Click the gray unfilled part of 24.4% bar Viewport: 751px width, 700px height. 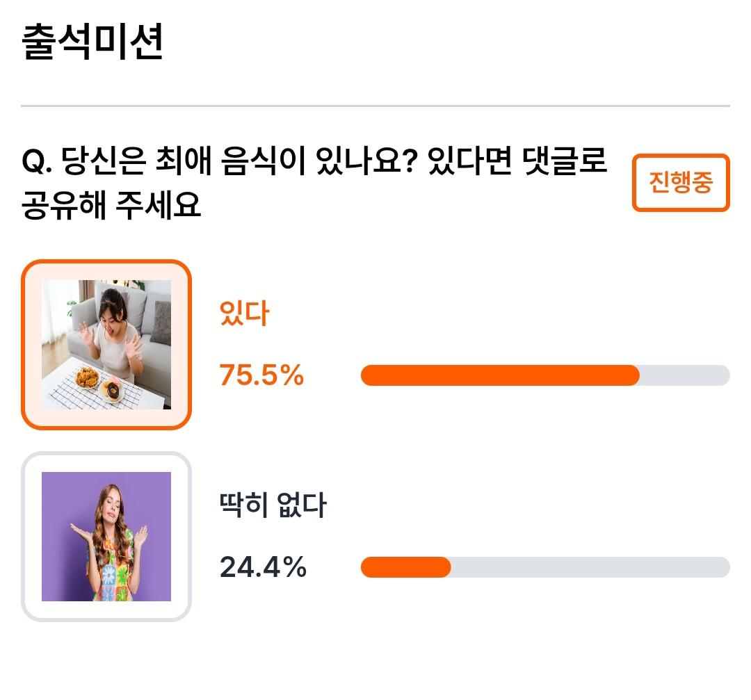pyautogui.click(x=590, y=567)
